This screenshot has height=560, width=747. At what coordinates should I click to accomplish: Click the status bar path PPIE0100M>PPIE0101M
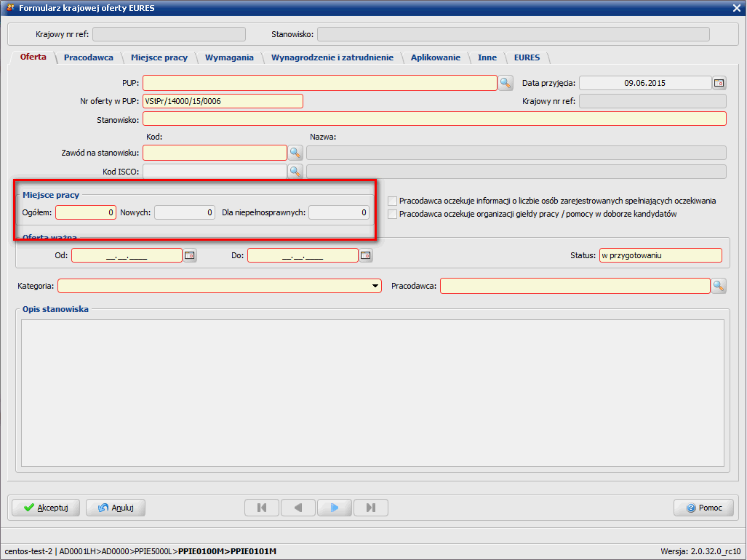tap(227, 551)
